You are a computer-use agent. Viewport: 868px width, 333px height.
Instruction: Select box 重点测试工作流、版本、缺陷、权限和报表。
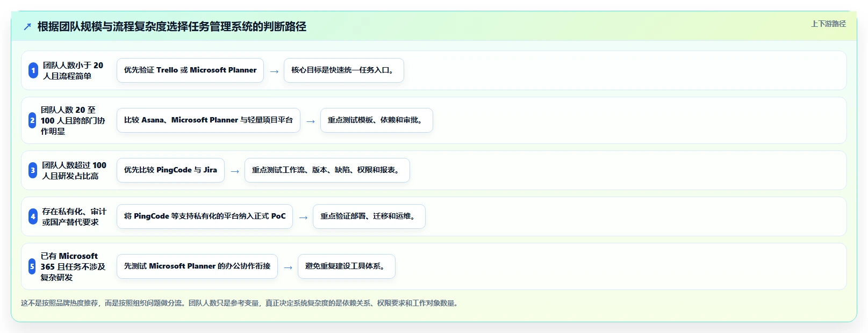[327, 170]
